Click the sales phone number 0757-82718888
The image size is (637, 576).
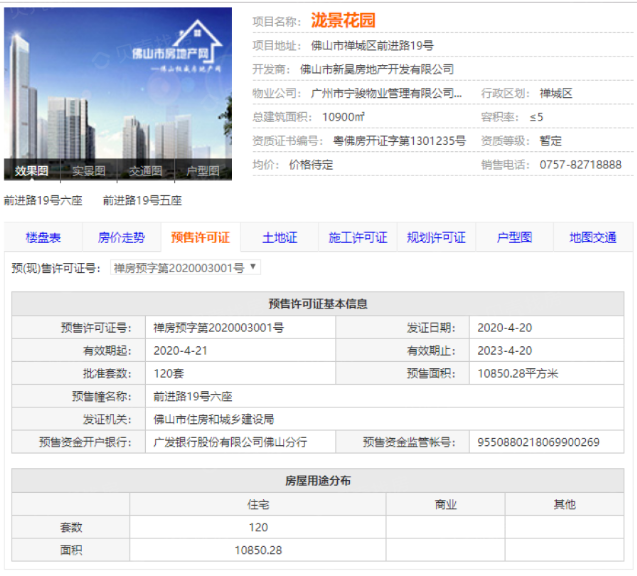tap(580, 164)
